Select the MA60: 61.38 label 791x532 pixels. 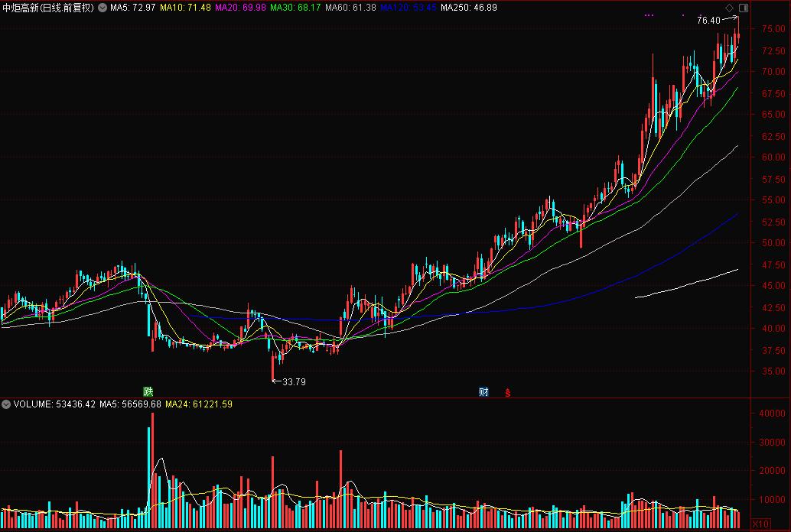350,8
